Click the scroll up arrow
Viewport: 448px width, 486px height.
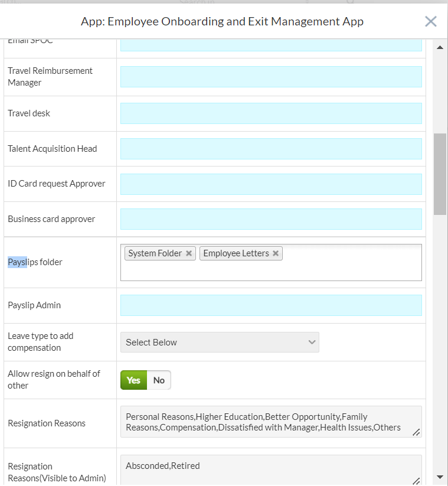click(440, 47)
